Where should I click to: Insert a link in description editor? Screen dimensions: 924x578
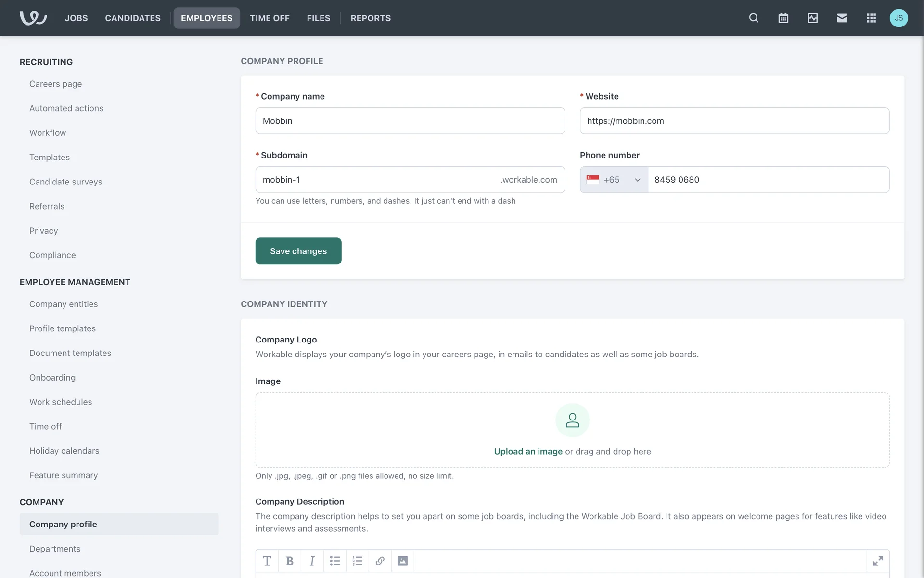(380, 561)
